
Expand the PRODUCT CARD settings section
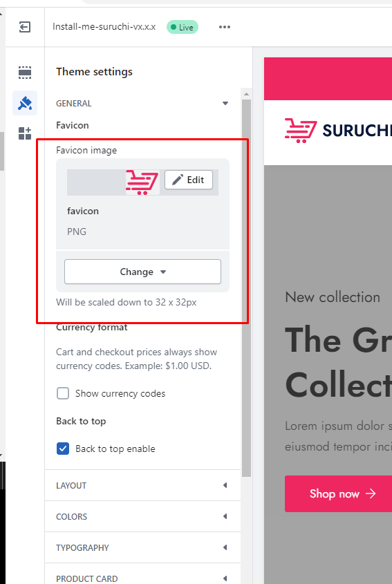(x=142, y=575)
